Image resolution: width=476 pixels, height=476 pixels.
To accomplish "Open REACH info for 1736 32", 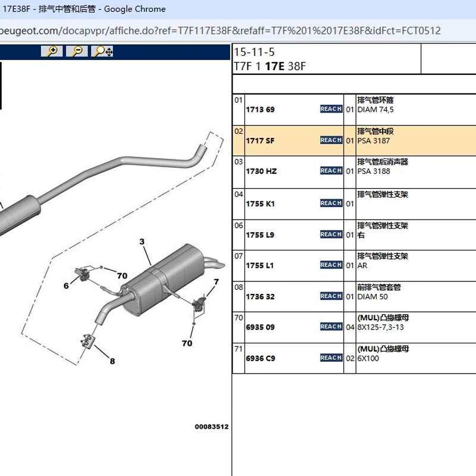I will tap(331, 296).
